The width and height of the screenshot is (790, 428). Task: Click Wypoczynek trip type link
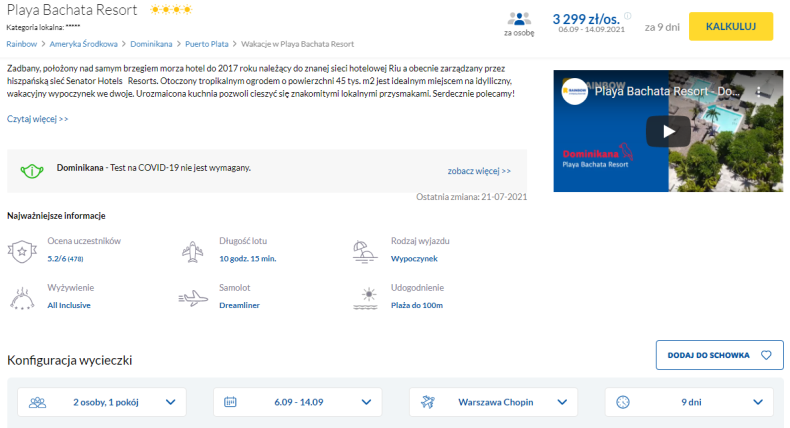pyautogui.click(x=414, y=259)
